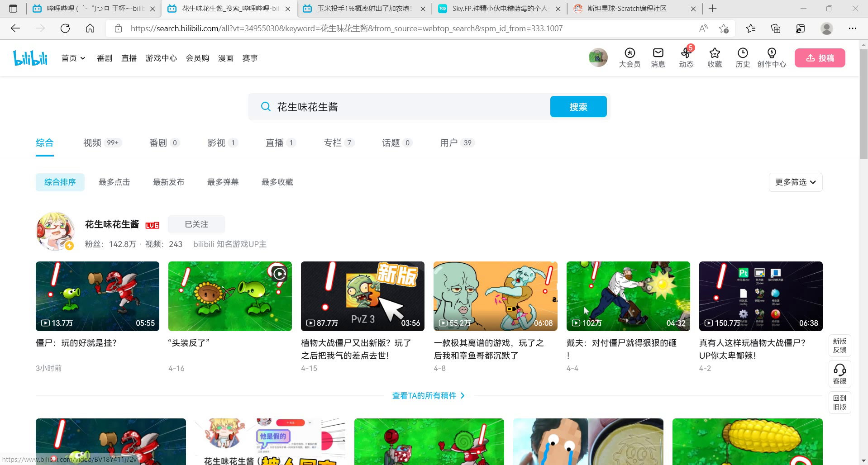Viewport: 868px width, 465px height.
Task: Click the bilibili logo
Action: [30, 58]
